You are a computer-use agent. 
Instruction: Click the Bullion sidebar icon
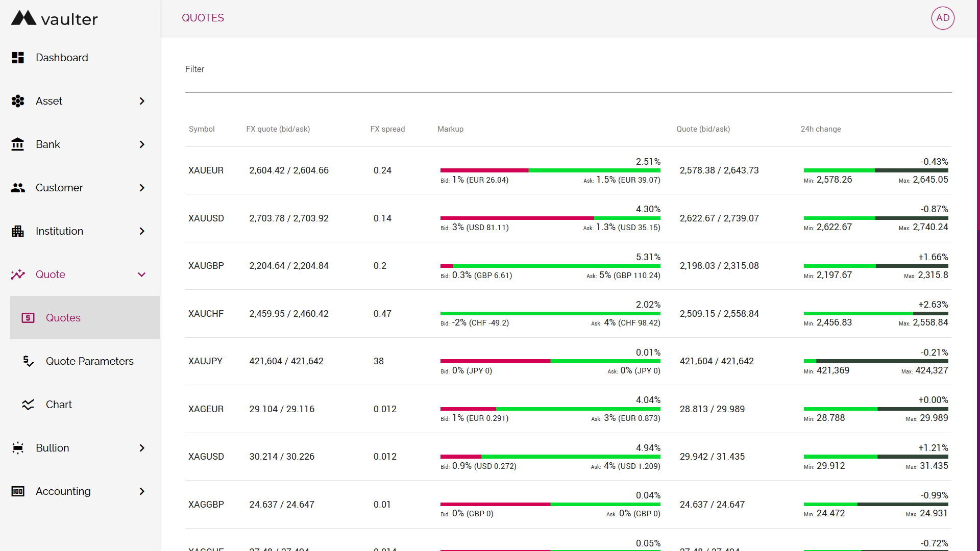[18, 448]
